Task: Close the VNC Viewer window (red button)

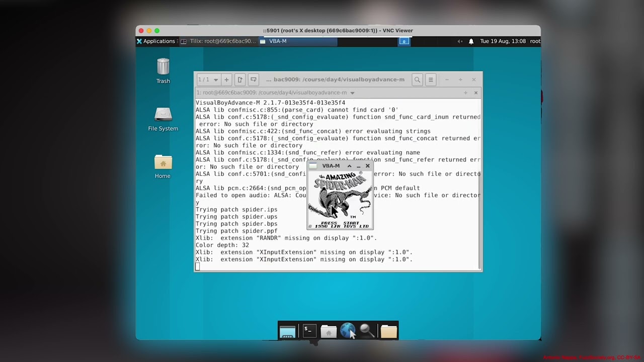Action: [x=141, y=31]
